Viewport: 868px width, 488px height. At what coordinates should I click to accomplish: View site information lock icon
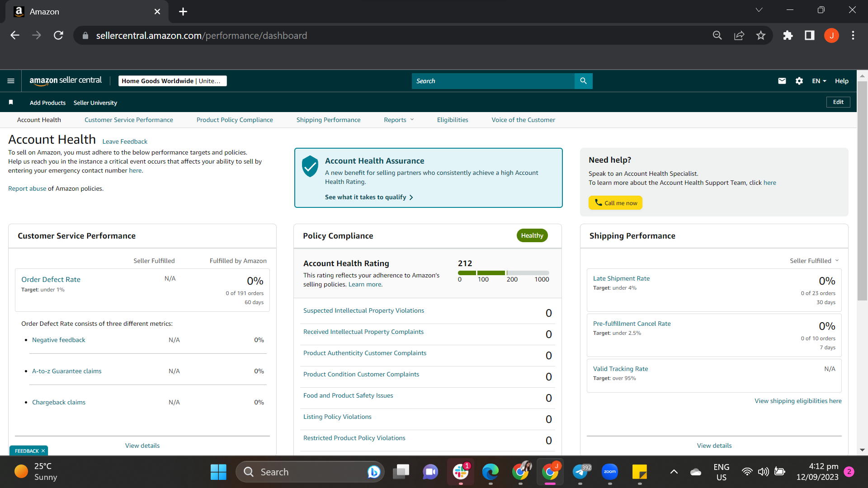click(85, 35)
